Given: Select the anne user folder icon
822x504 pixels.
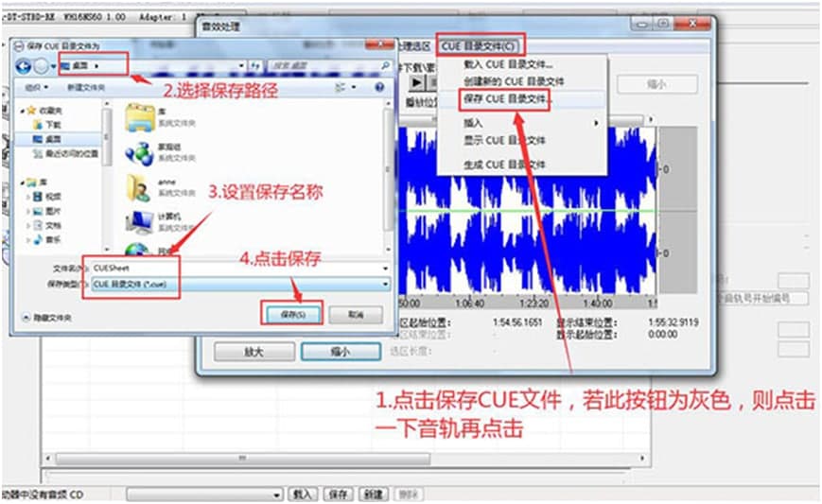Looking at the screenshot, I should (140, 188).
